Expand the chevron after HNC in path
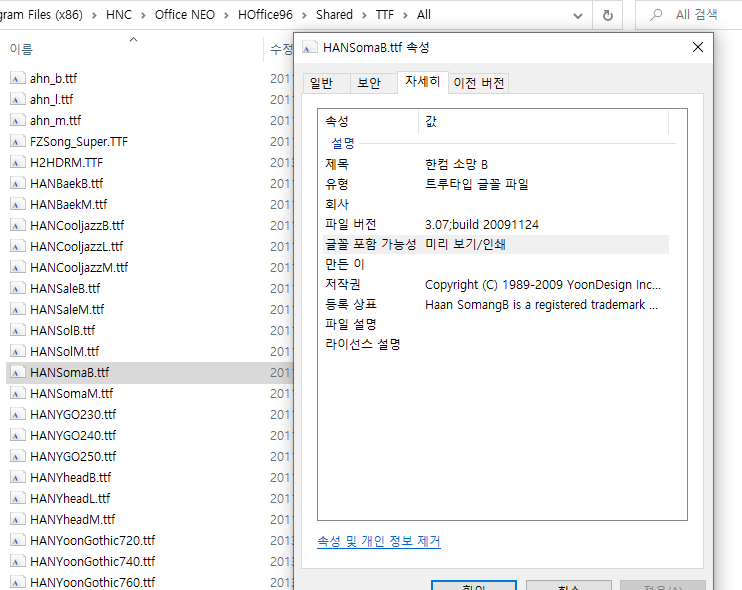This screenshot has height=590, width=742. coord(143,15)
